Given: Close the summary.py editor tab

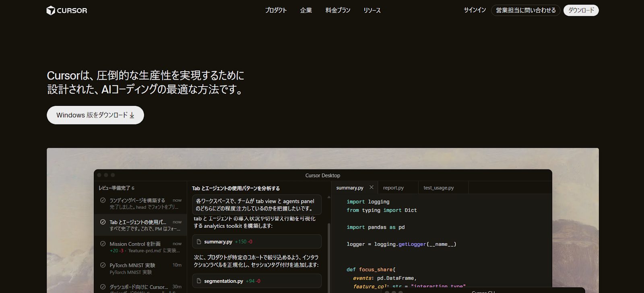Looking at the screenshot, I should click(x=372, y=188).
